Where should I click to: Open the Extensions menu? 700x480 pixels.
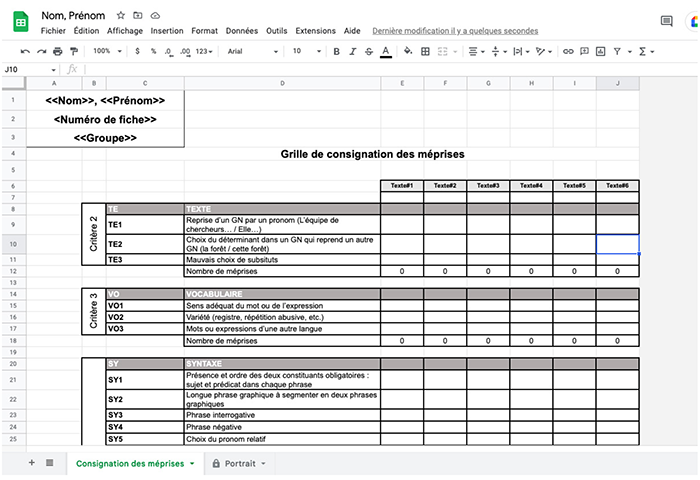click(315, 31)
